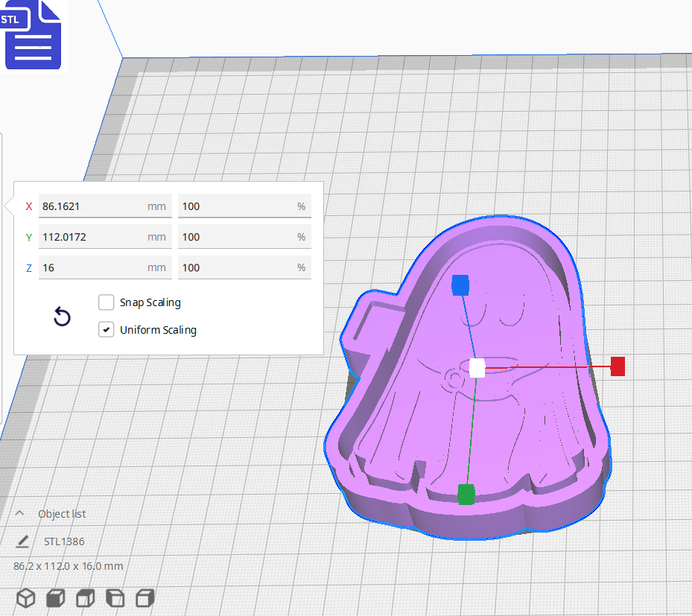Enable Snap Scaling
692x616 pixels.
(x=106, y=302)
